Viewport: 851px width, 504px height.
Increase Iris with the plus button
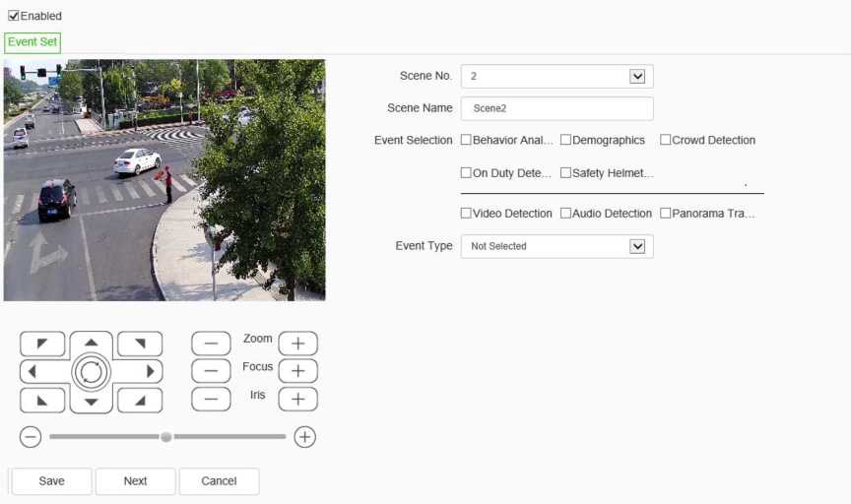(x=297, y=400)
